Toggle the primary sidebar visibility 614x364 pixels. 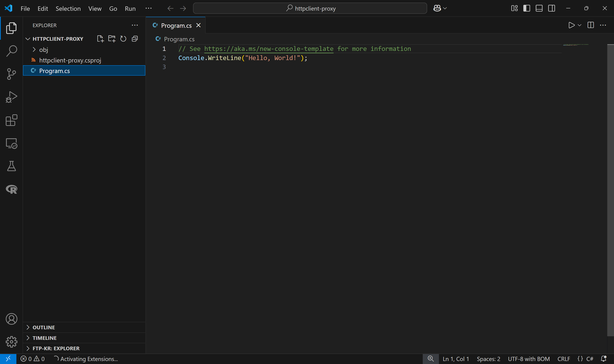pos(527,8)
